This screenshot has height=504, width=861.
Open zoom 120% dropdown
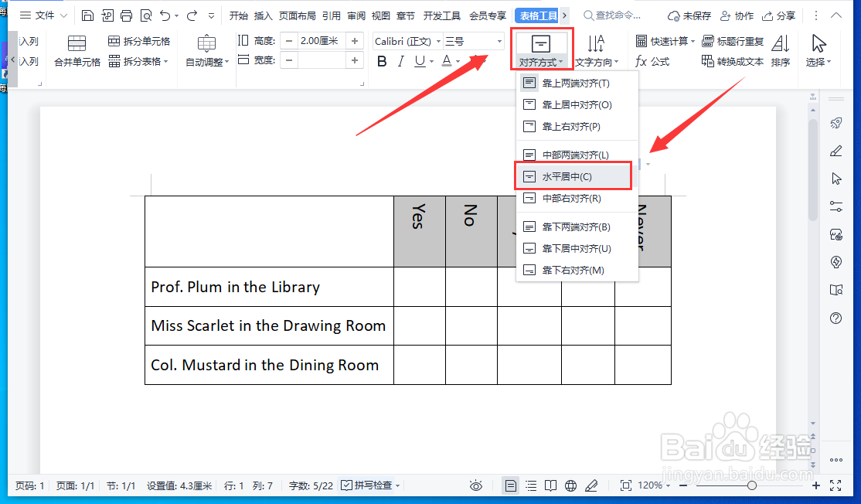pos(653,485)
